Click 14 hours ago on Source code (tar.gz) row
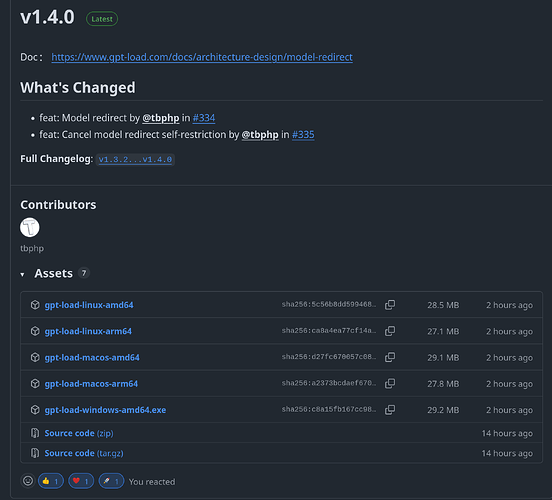Viewport: 552px width, 500px height. (x=507, y=454)
